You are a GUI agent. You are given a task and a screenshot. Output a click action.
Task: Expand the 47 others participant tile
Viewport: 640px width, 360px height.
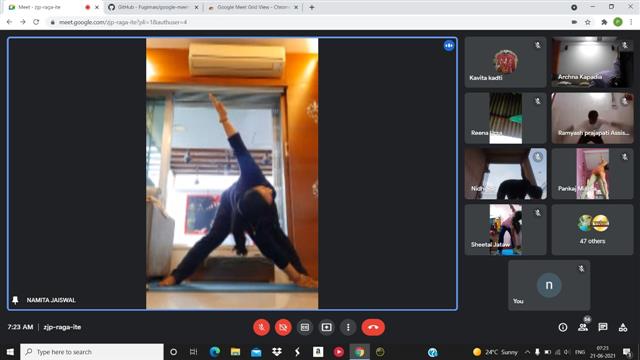[592, 230]
